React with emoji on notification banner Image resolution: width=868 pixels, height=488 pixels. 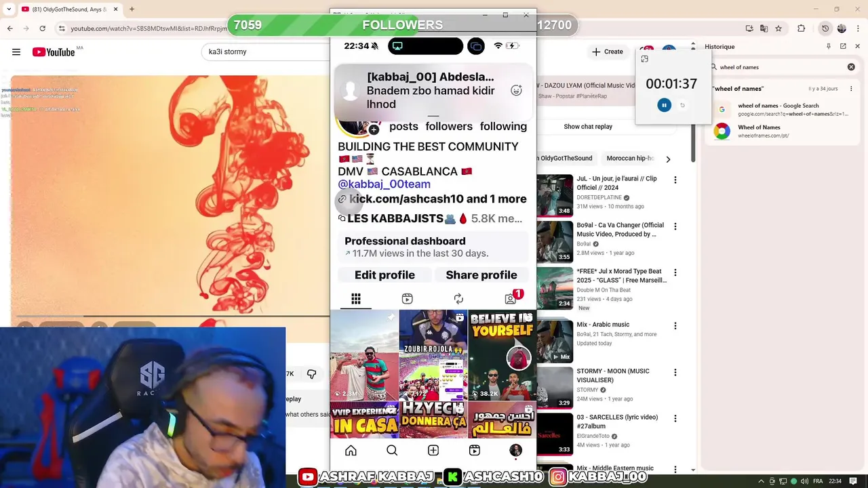pyautogui.click(x=516, y=91)
